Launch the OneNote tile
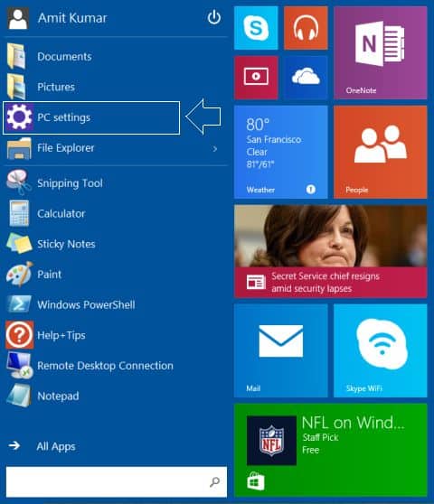Screen dimensions: 434x504 (x=381, y=52)
